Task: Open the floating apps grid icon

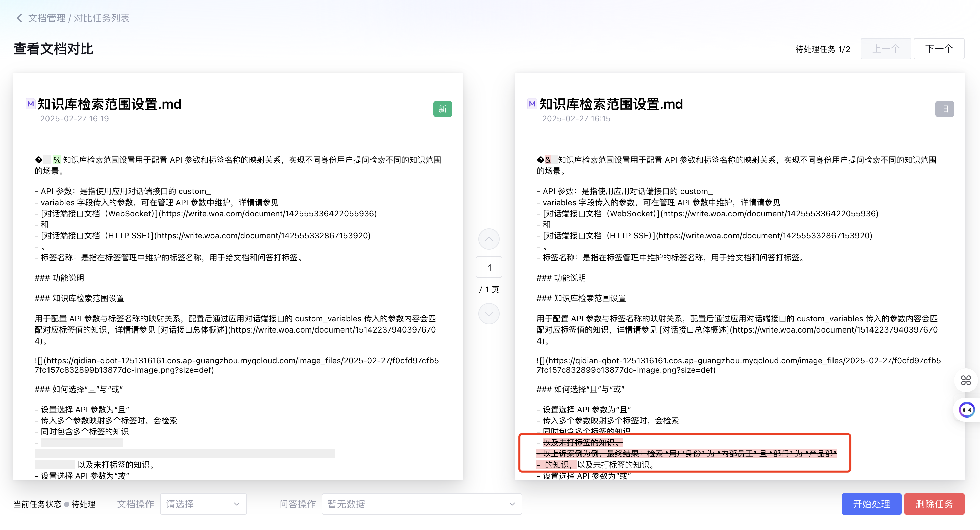Action: point(966,380)
